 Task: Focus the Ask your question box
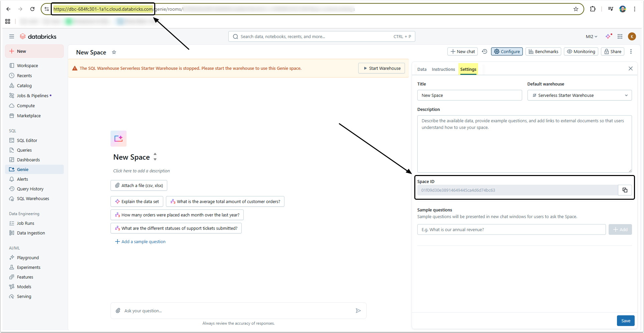(x=238, y=311)
